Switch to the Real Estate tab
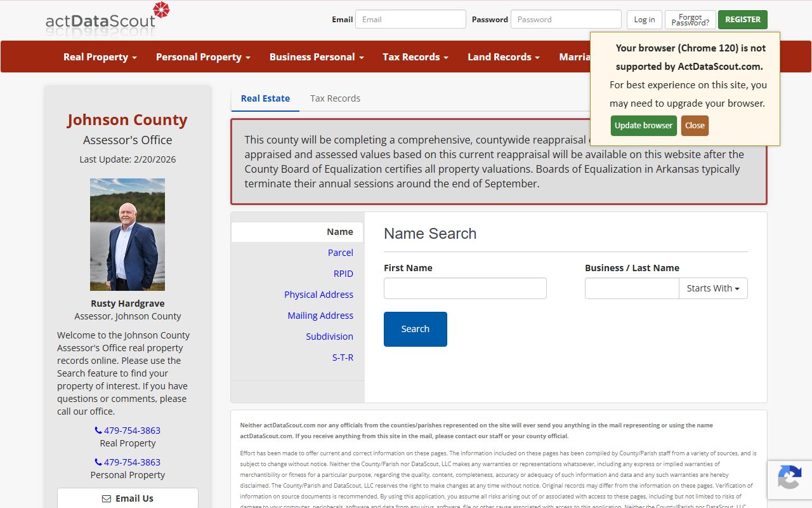Image resolution: width=812 pixels, height=508 pixels. tap(265, 98)
